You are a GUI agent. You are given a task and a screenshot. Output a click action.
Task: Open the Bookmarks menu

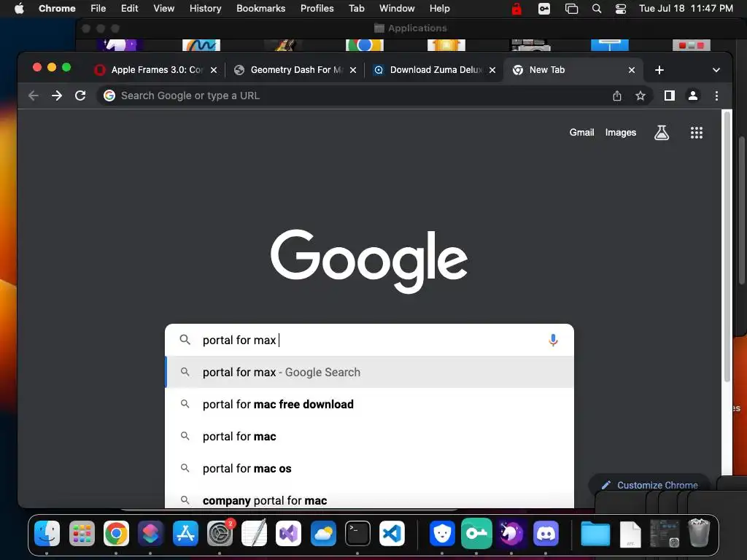pos(260,9)
